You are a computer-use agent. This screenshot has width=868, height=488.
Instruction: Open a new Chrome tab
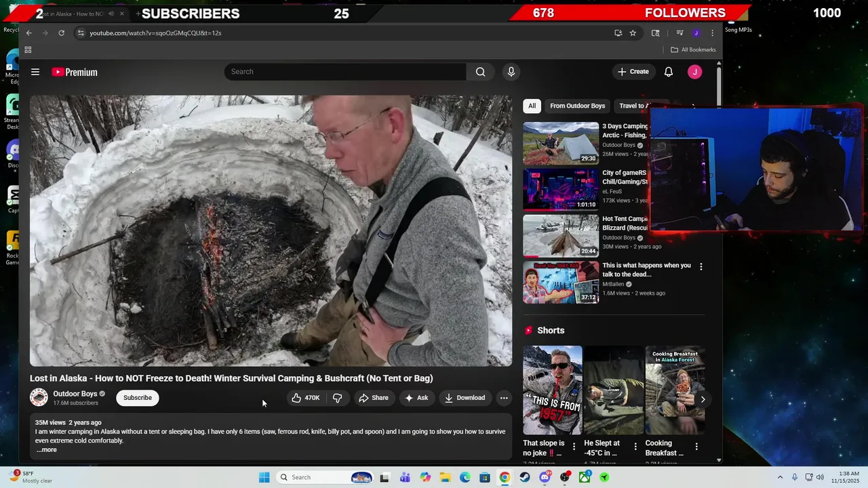[x=138, y=14]
